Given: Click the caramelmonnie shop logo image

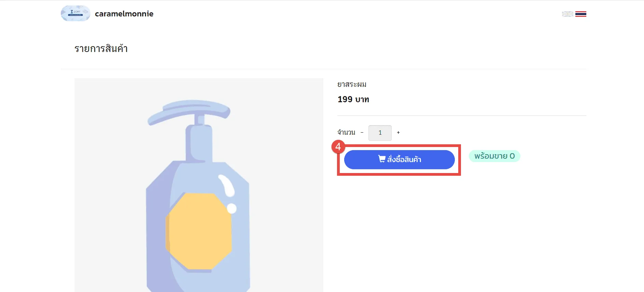Looking at the screenshot, I should click(x=75, y=14).
